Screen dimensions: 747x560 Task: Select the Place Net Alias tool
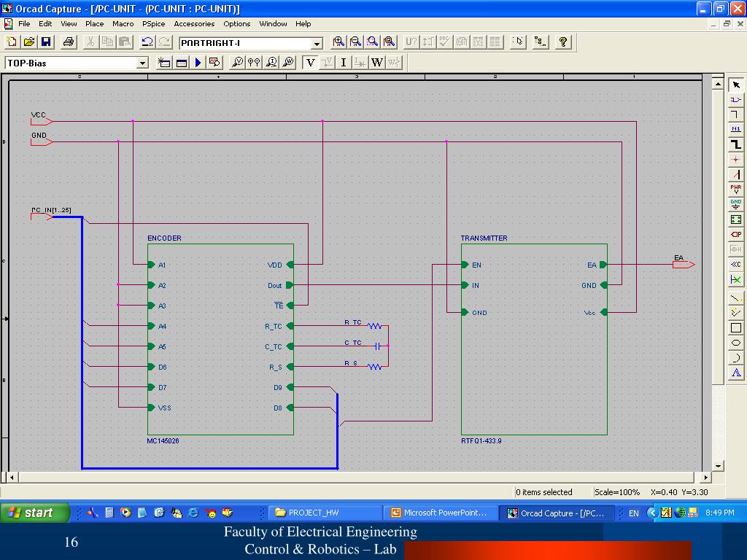point(736,129)
